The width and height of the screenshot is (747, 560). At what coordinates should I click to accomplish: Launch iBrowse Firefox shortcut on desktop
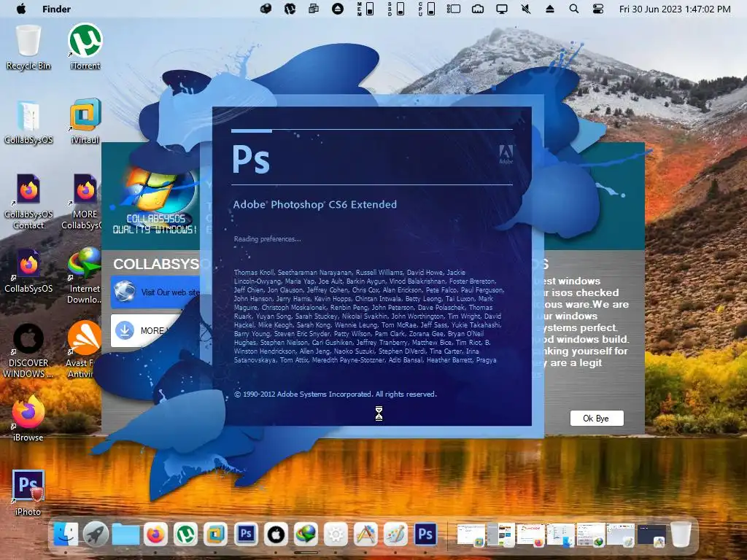point(28,418)
